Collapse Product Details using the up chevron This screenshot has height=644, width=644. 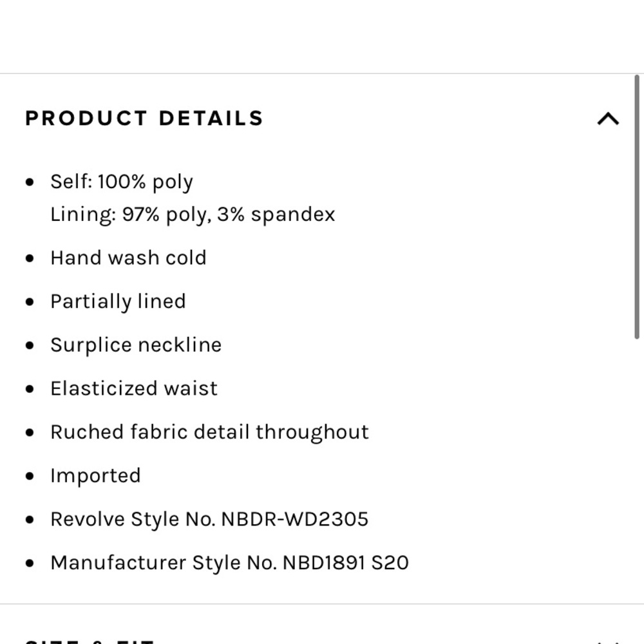pyautogui.click(x=608, y=118)
